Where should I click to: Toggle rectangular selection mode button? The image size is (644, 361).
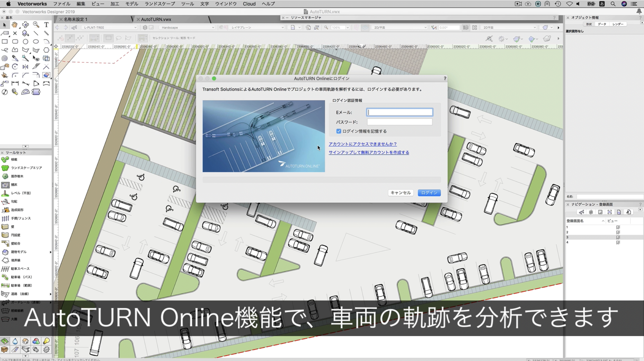click(x=108, y=38)
